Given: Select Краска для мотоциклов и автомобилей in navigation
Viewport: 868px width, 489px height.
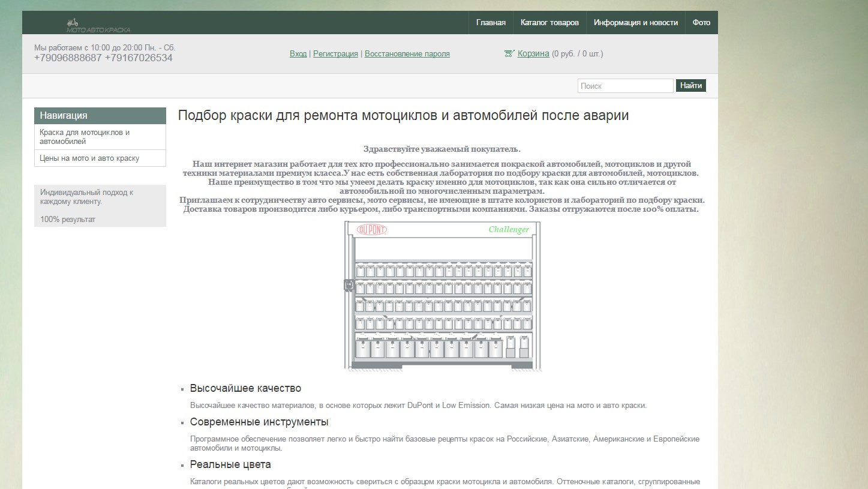Looking at the screenshot, I should 100,137.
